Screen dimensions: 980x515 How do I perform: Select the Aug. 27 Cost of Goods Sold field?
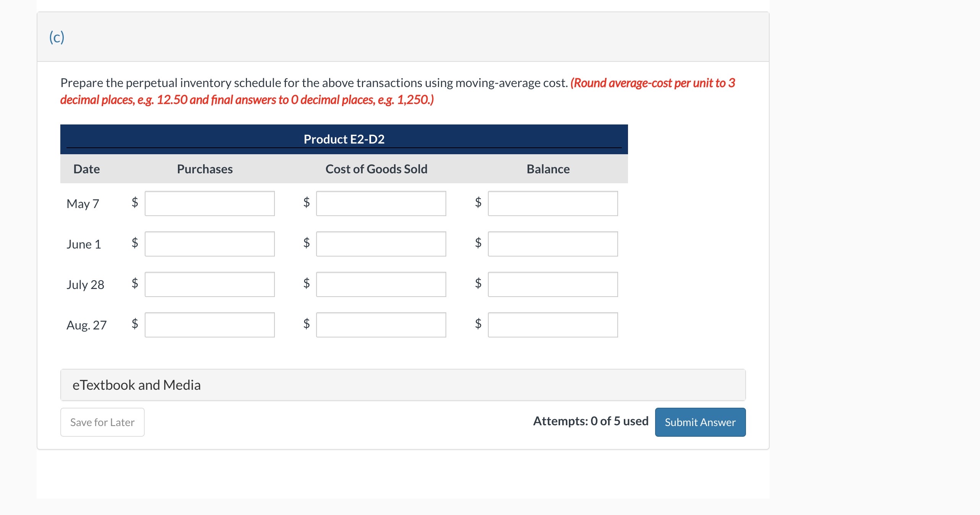tap(381, 325)
